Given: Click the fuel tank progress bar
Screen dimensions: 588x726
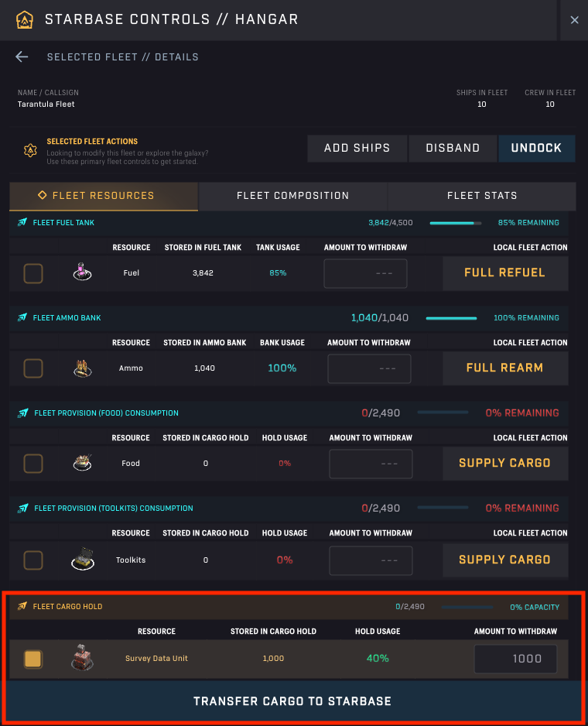Looking at the screenshot, I should tap(455, 223).
